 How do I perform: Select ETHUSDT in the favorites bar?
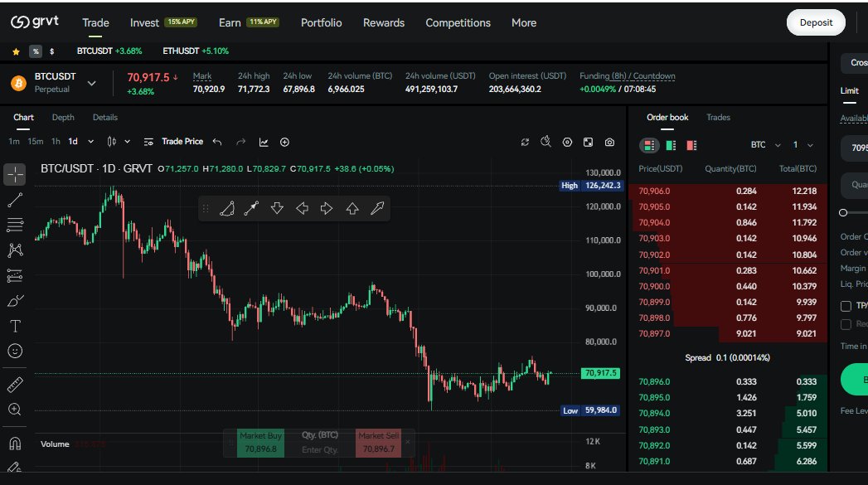pos(196,51)
